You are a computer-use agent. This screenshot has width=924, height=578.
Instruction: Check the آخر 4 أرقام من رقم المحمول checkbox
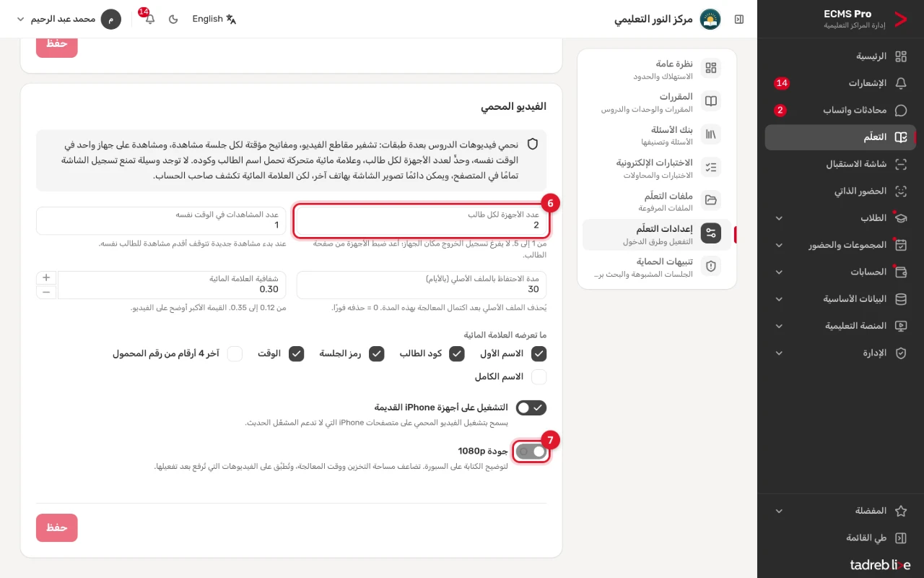235,354
